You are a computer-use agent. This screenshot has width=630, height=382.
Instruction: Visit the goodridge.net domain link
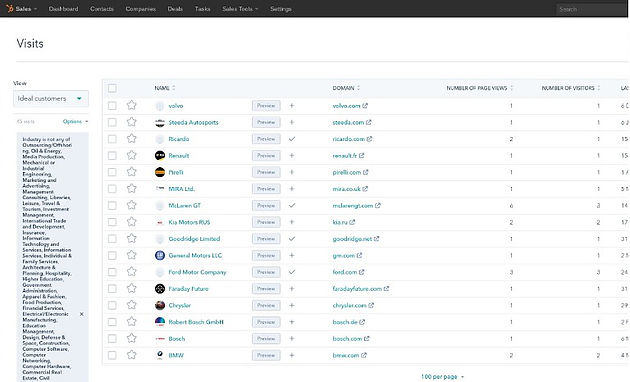point(352,239)
